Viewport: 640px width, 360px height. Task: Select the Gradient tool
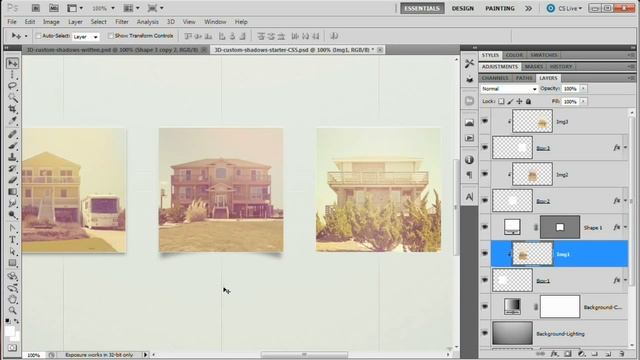(x=13, y=191)
